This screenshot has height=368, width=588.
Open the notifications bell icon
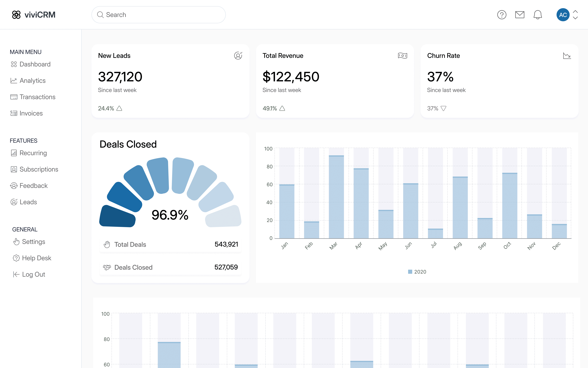tap(537, 15)
